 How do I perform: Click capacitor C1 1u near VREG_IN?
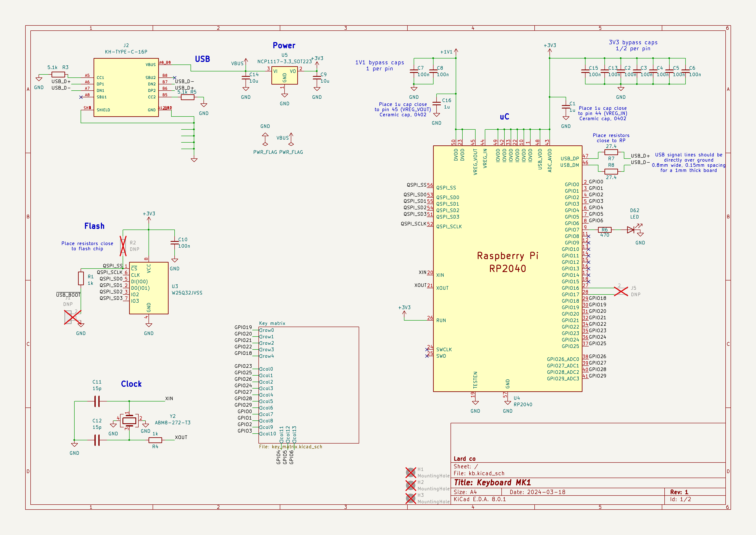point(566,107)
